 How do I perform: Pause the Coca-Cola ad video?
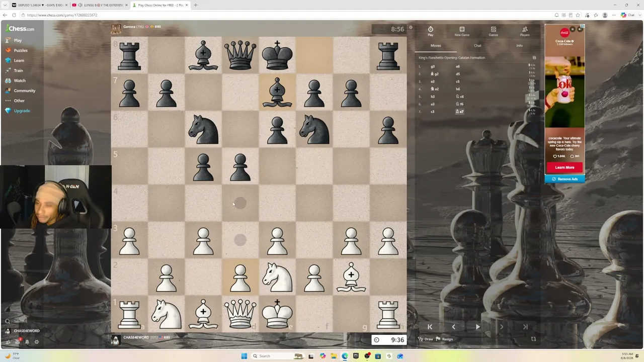click(x=573, y=29)
